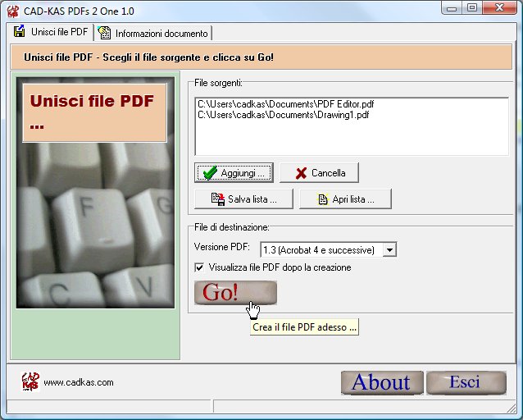This screenshot has width=523, height=420.
Task: Open the Versione PDF dropdown arrow
Action: 390,249
